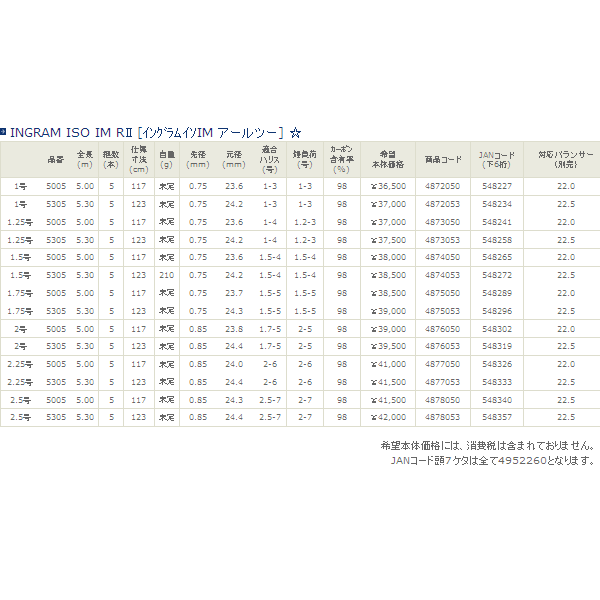Click the blue square bullet before INGRAM
The height and width of the screenshot is (600, 600).
3,132
